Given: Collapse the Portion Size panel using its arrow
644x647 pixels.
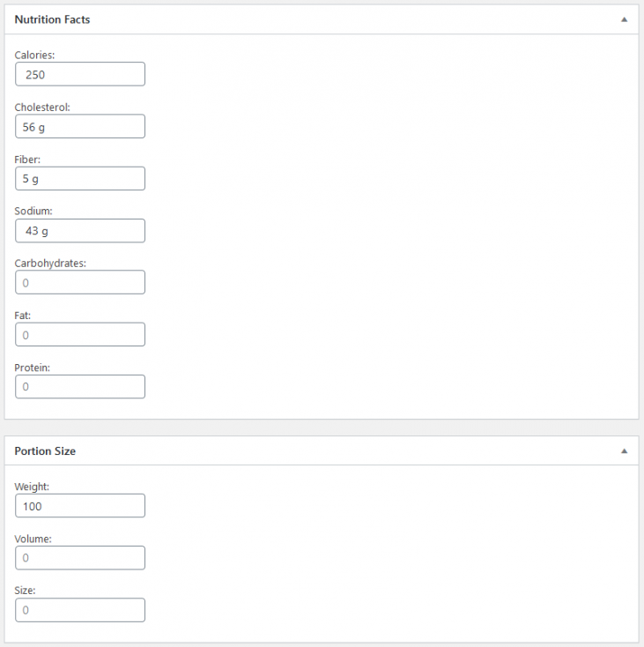Looking at the screenshot, I should tap(624, 450).
